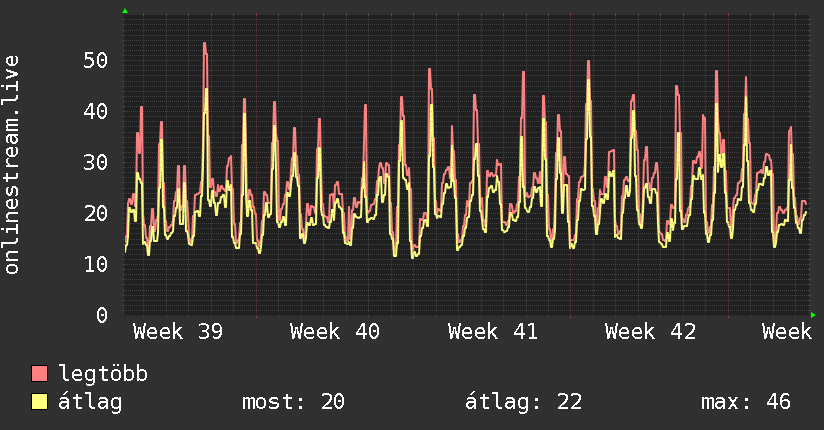Click the green arrow at x-axis end
Screen dimensions: 824x430
(x=813, y=315)
